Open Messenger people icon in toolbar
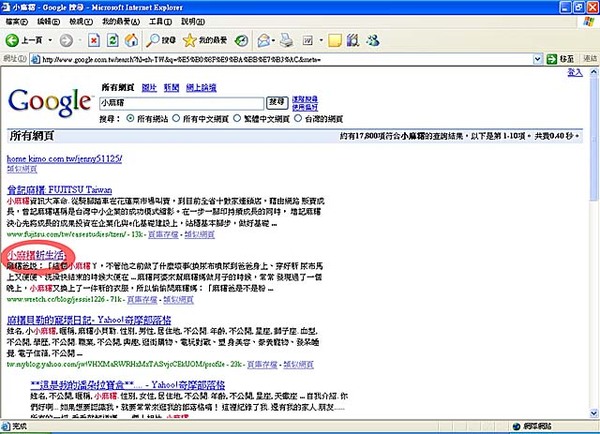Image resolution: width=600 pixels, height=434 pixels. click(372, 40)
